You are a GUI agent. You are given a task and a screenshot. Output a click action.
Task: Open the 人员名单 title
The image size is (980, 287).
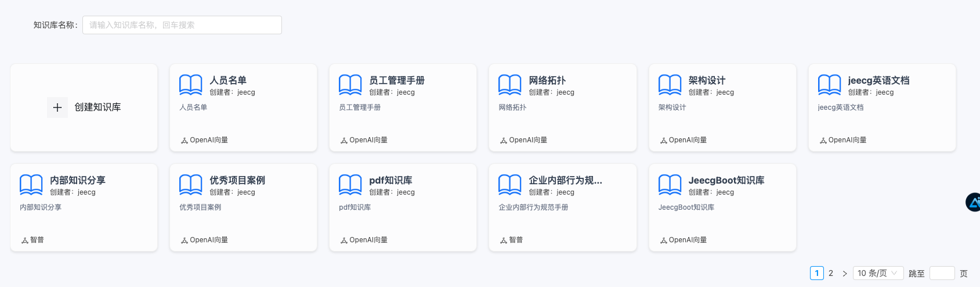click(228, 80)
